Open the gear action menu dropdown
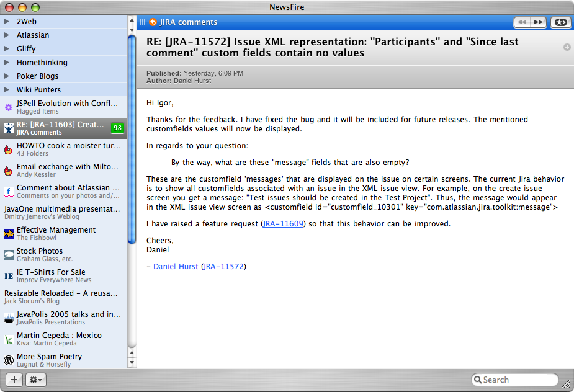This screenshot has width=574, height=392. (x=35, y=380)
